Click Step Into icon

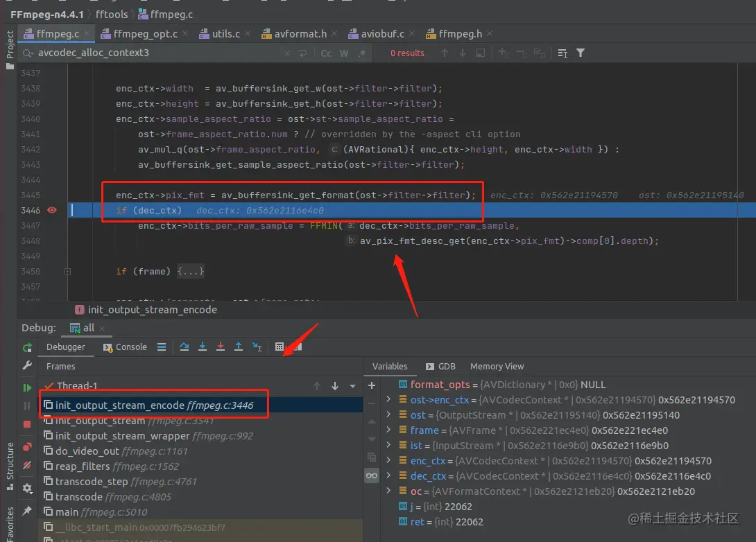(203, 347)
